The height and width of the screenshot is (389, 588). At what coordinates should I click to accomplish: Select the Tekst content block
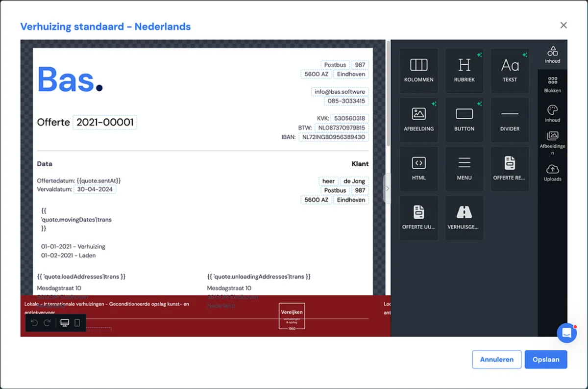[x=510, y=71]
